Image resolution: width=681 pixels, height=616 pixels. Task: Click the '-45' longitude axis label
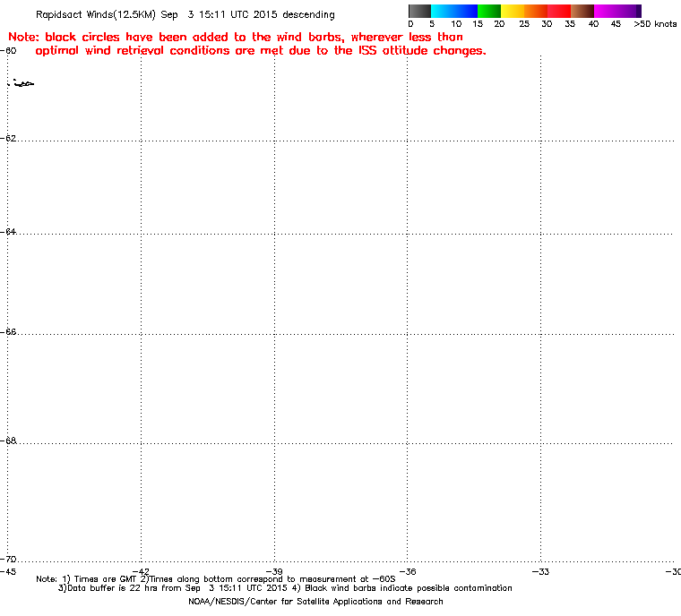tap(8, 572)
